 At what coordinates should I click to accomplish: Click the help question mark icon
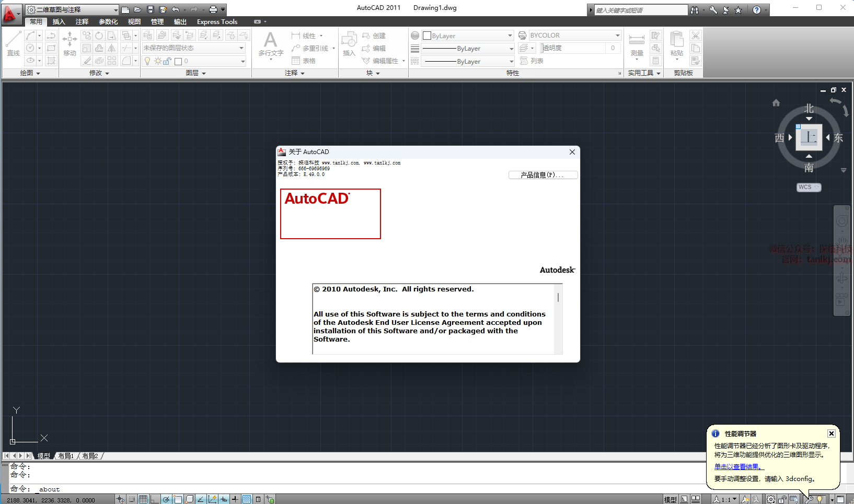[756, 10]
